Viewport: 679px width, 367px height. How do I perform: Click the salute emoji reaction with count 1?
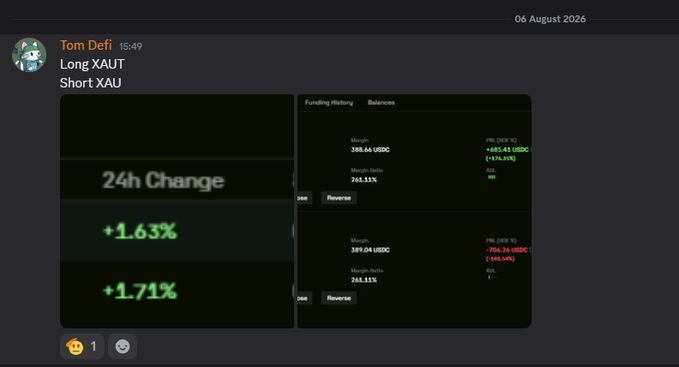[x=82, y=346]
